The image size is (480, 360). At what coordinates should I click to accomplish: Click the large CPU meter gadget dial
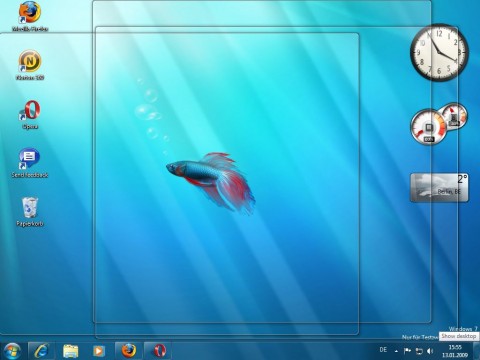point(428,127)
